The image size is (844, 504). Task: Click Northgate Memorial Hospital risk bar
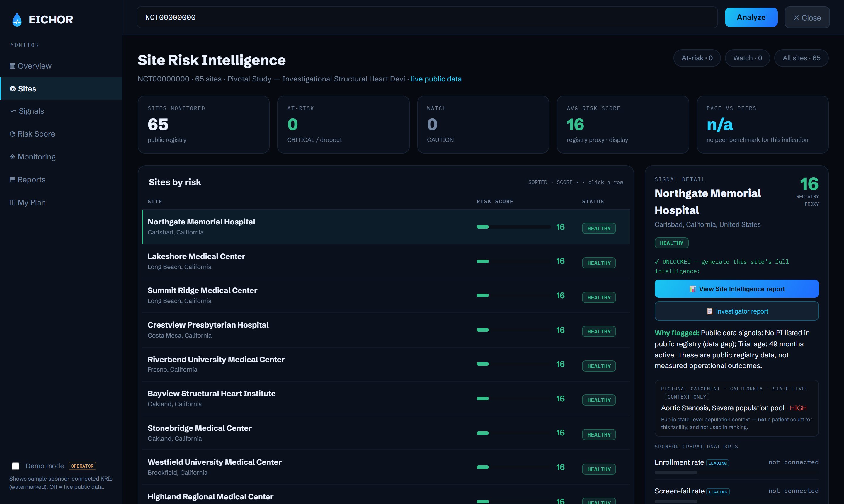[513, 227]
